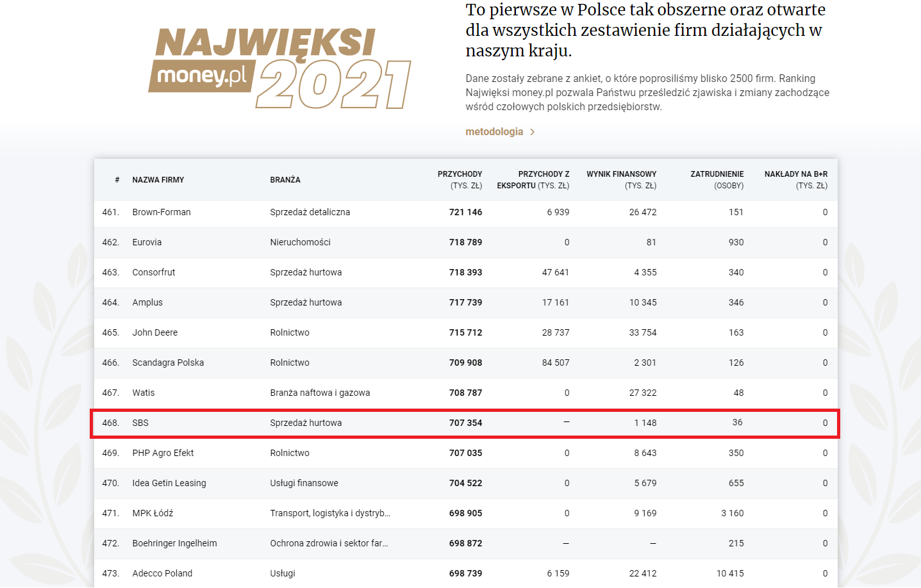Sort by the PRZYCHODY column header

click(x=460, y=180)
